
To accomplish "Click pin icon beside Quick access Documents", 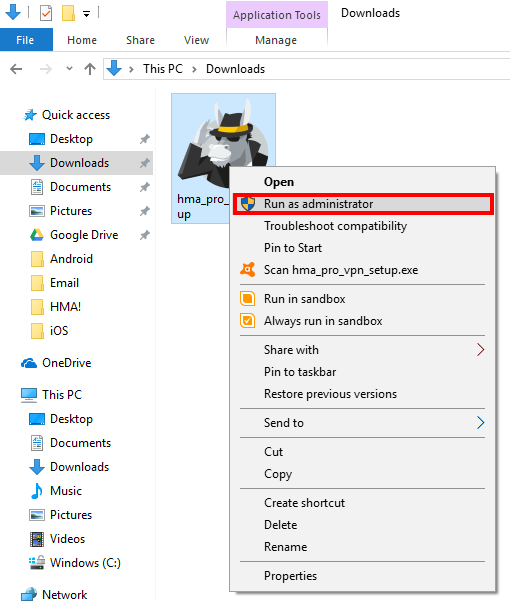I will pyautogui.click(x=144, y=187).
